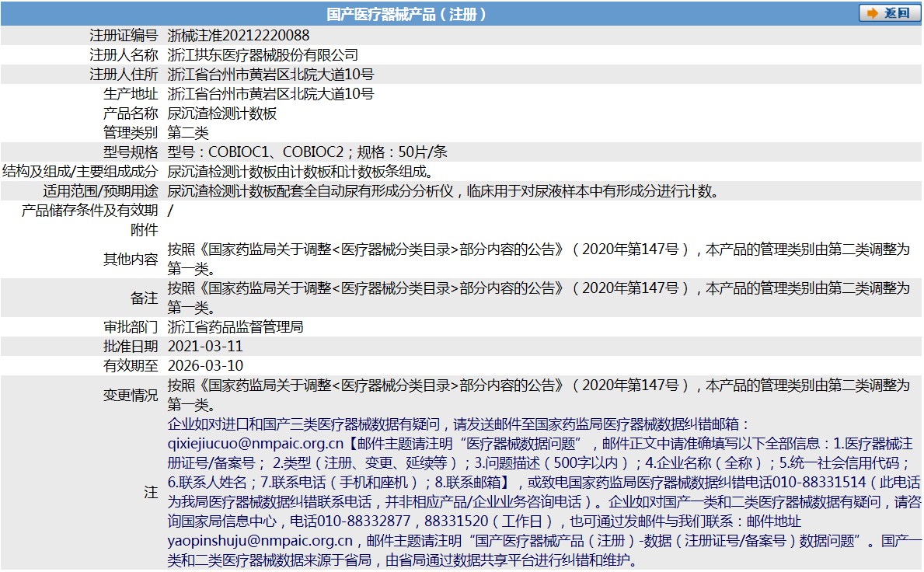Click the label 其他内容

pyautogui.click(x=131, y=260)
